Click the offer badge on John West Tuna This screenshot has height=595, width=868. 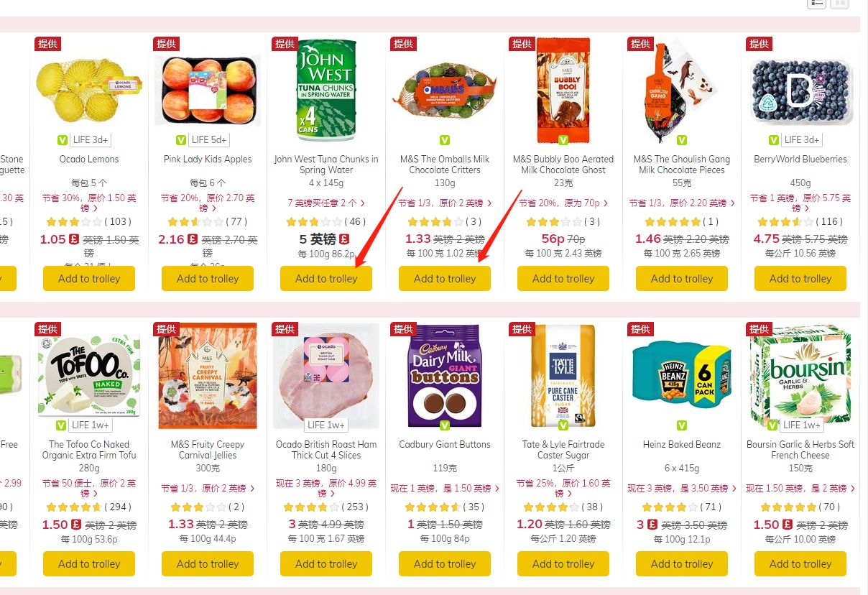[x=285, y=44]
